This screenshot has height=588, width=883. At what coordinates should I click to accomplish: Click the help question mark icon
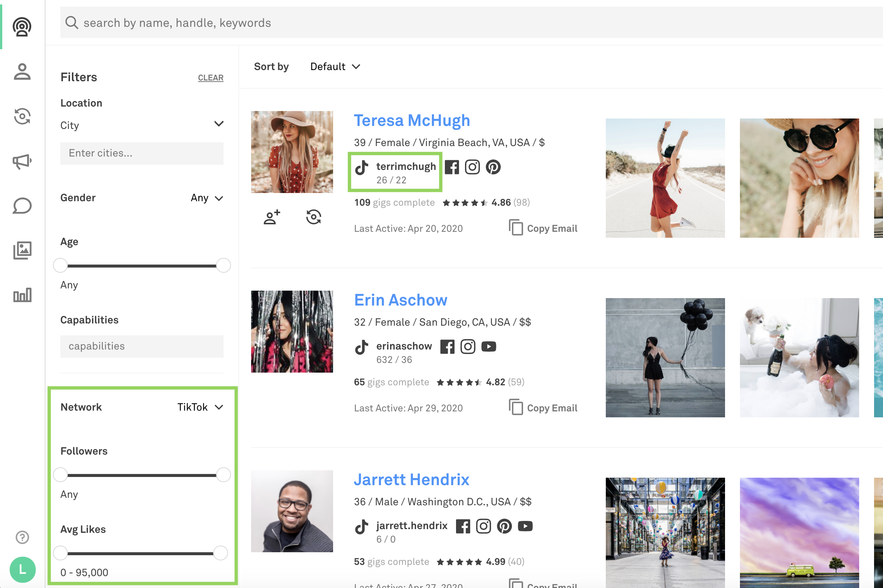click(x=22, y=537)
